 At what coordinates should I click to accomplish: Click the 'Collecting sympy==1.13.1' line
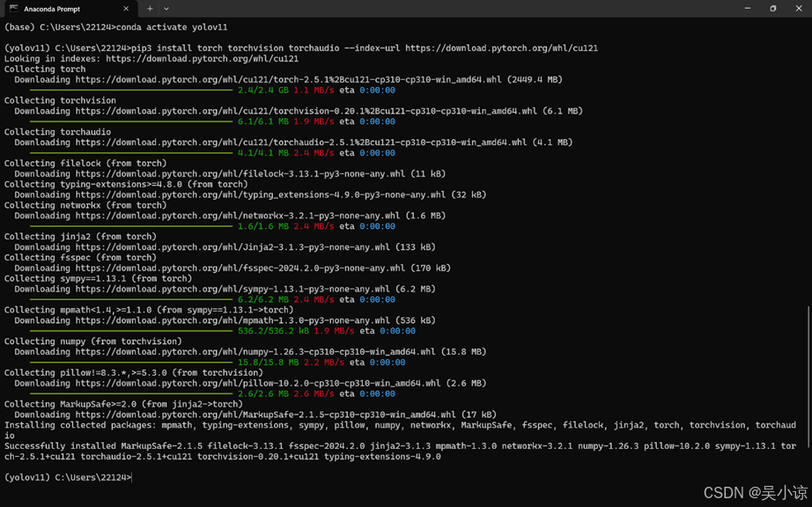tap(98, 278)
